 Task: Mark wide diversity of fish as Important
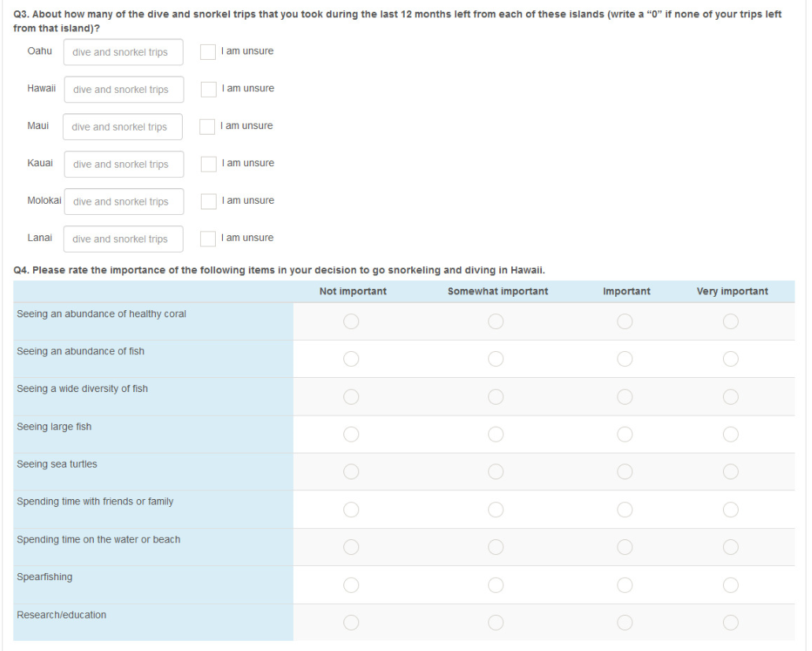point(625,397)
